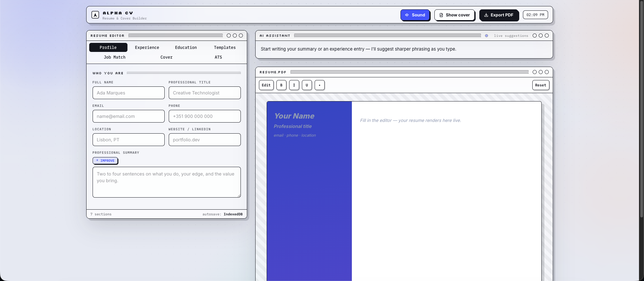644x281 pixels.
Task: Click the IndexedDB autosave status
Action: click(x=233, y=214)
